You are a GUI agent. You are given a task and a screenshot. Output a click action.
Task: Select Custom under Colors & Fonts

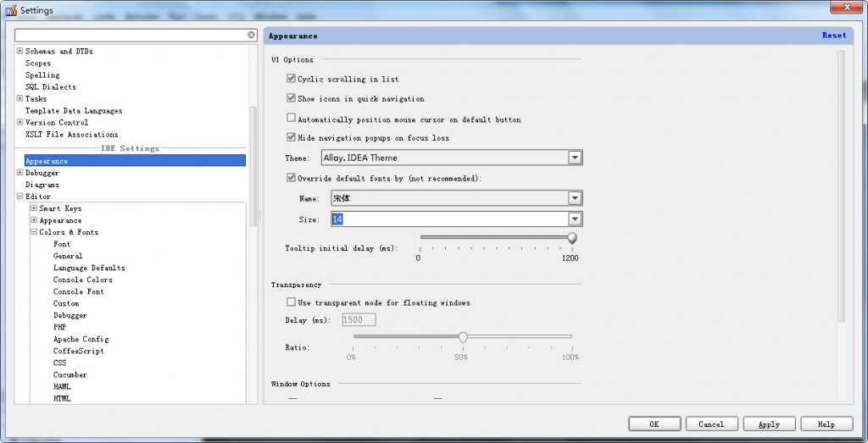coord(66,303)
